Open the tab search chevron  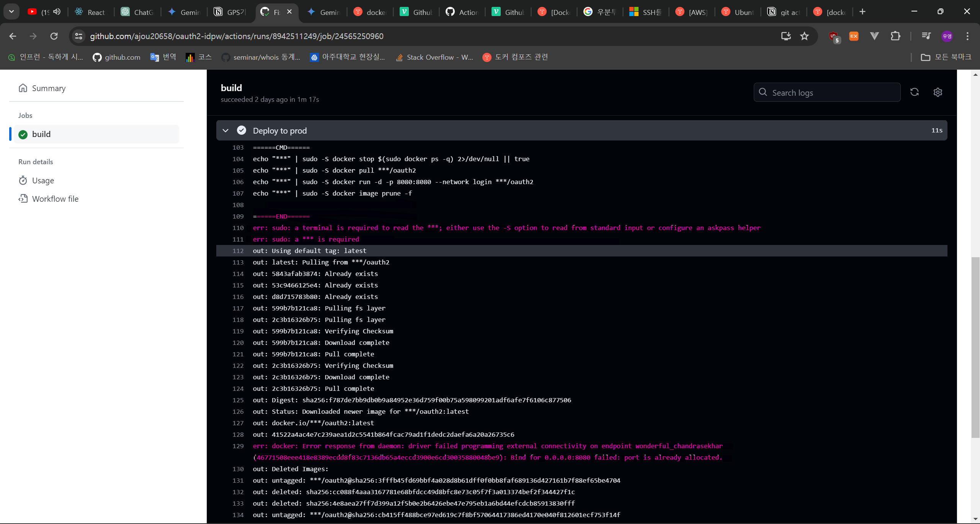click(11, 11)
